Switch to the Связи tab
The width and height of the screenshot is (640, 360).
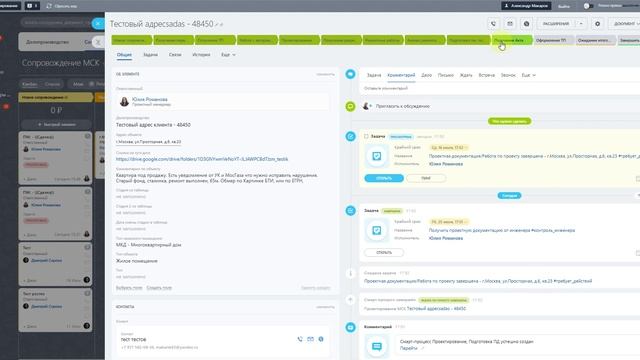coord(175,55)
